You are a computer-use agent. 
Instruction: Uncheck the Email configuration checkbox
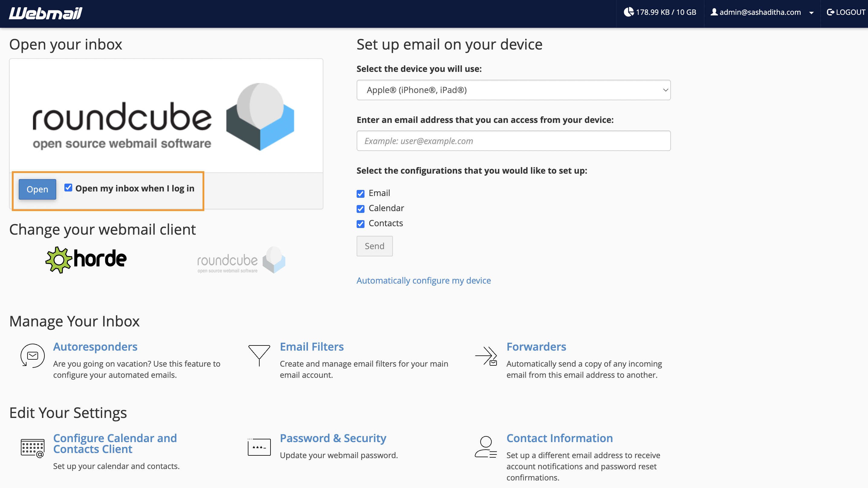pos(360,194)
